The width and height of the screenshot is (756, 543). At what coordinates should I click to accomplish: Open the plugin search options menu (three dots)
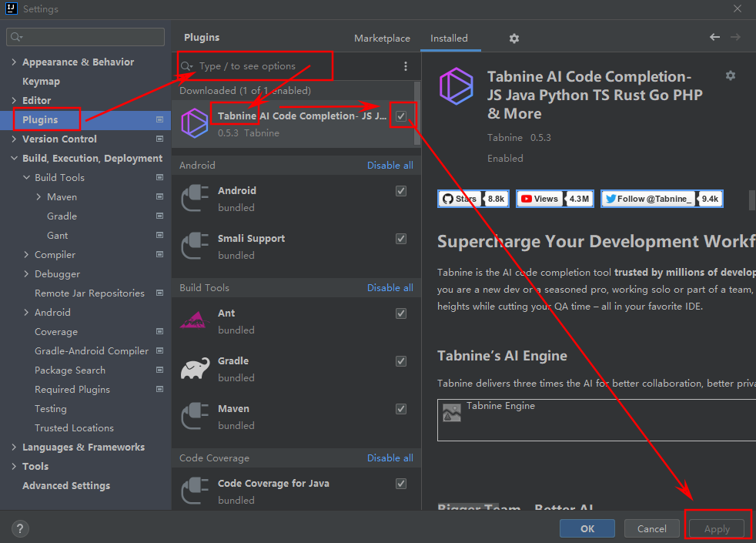coord(406,66)
